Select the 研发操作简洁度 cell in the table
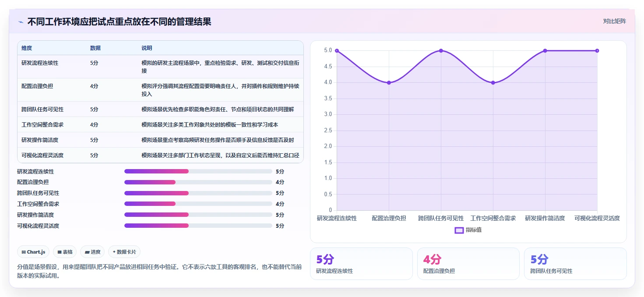 click(40, 140)
